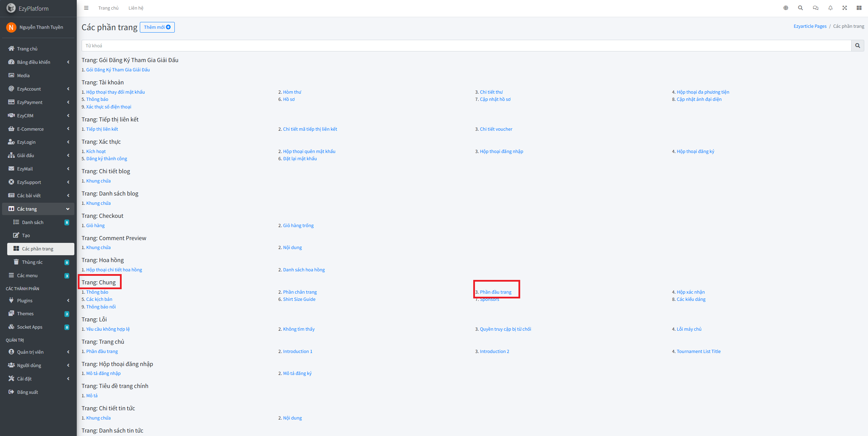Click the user avatar N icon
The image size is (868, 436).
coord(11,27)
